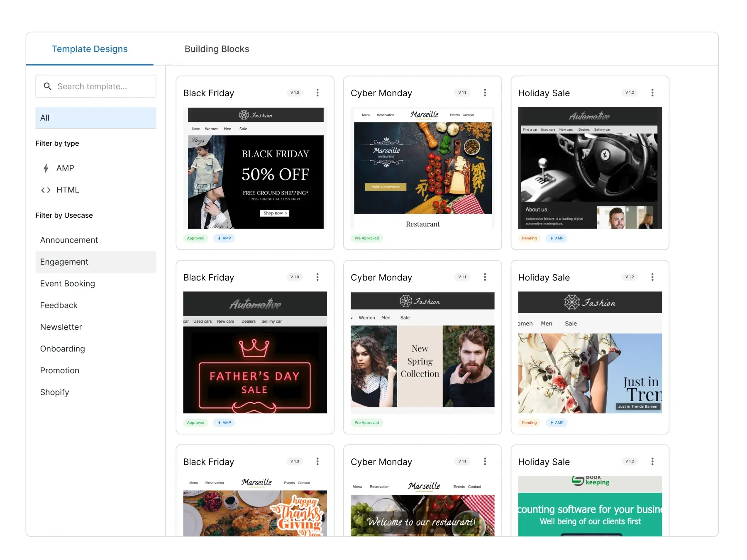This screenshot has width=747, height=560.
Task: Filter by Newsletter use case
Action: (x=61, y=327)
